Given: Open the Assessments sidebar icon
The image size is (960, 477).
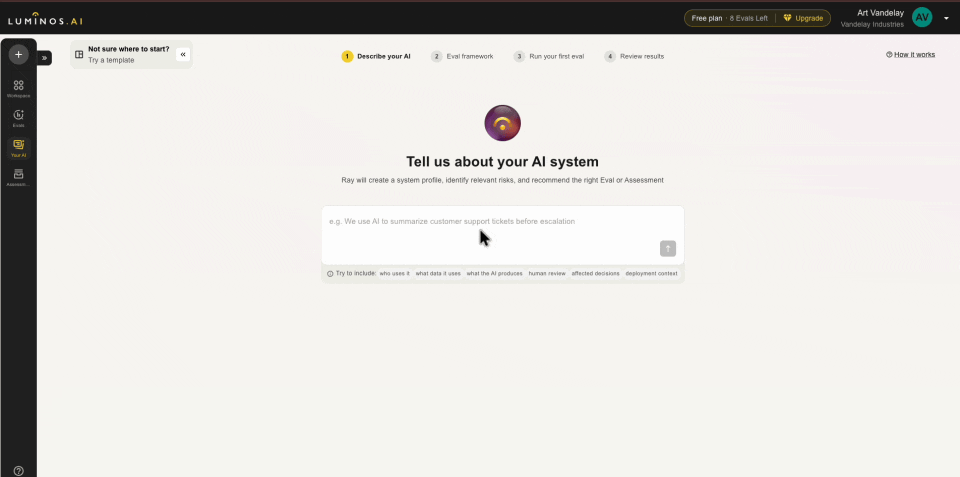Looking at the screenshot, I should (18, 178).
